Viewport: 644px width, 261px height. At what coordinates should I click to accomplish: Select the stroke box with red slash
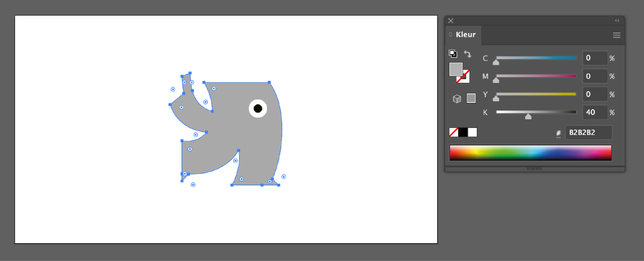[x=465, y=78]
